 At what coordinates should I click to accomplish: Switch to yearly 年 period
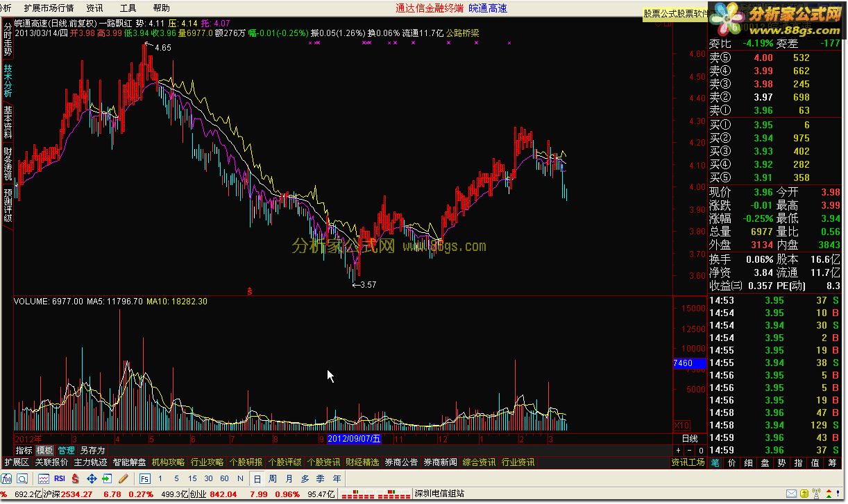pyautogui.click(x=337, y=478)
